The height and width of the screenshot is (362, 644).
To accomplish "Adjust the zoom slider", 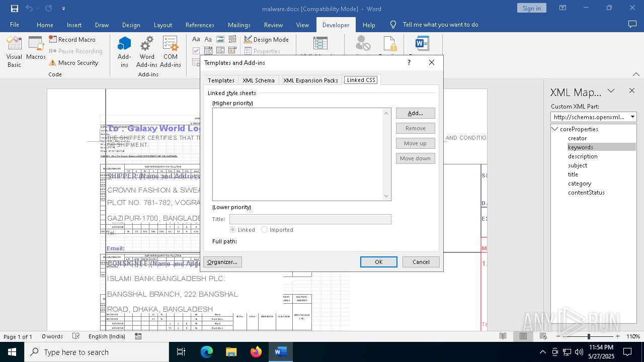I will [x=589, y=336].
